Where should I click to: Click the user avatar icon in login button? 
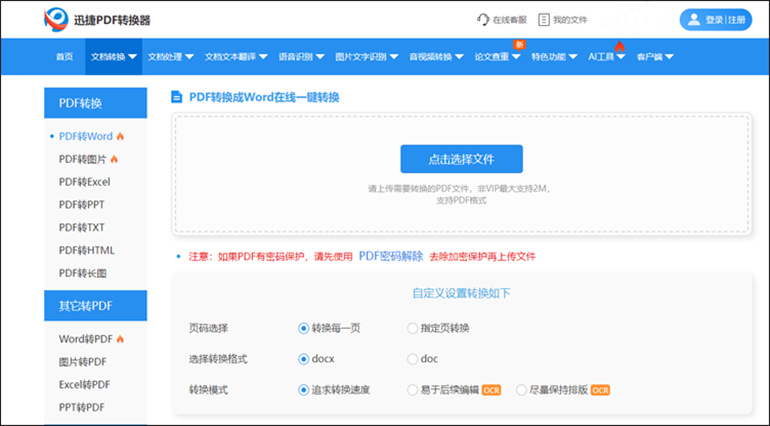click(x=694, y=20)
